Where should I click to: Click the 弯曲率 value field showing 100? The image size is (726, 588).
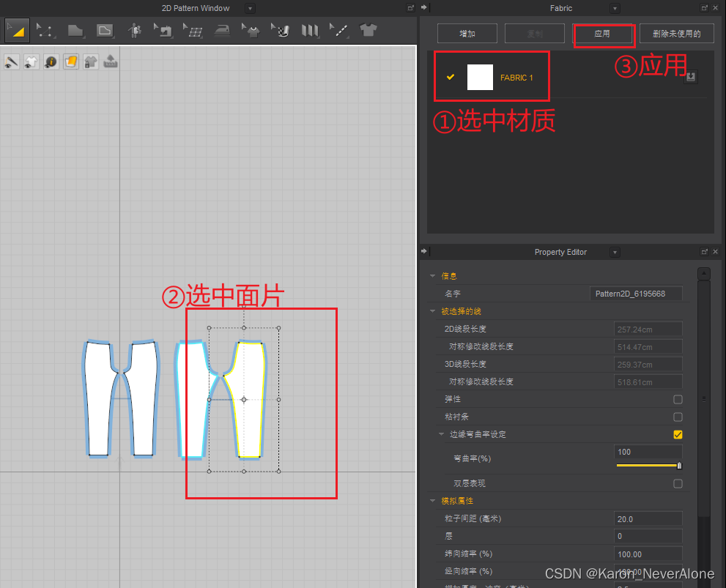coord(648,452)
